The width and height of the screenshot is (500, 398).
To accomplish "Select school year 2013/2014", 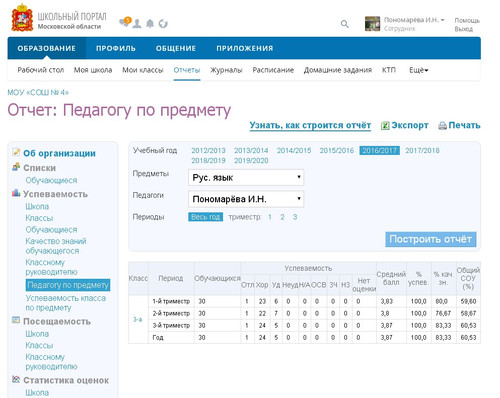I will 251,151.
